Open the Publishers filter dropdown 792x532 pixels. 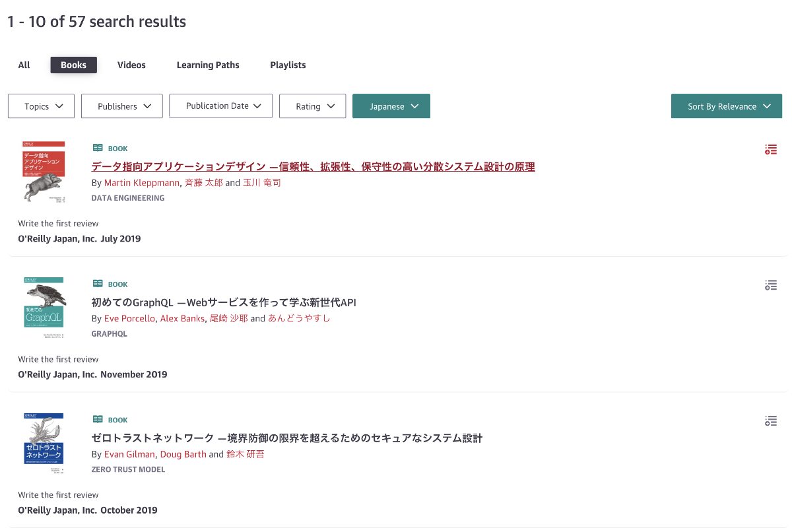(122, 106)
